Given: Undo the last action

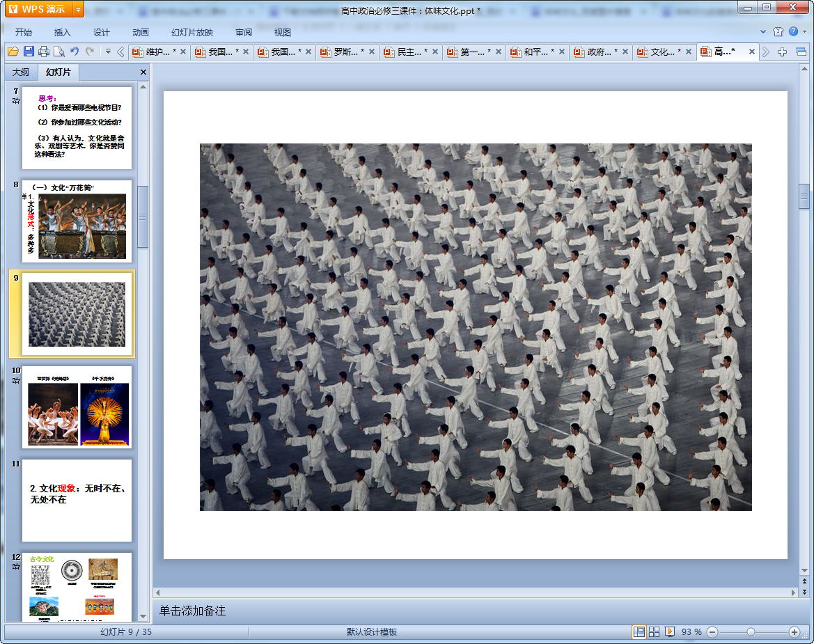Looking at the screenshot, I should tap(75, 51).
